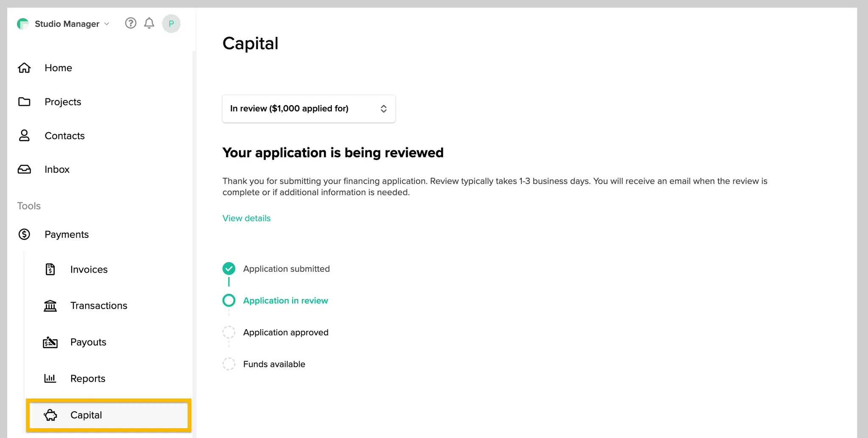Open Capital via the piggy bank icon
Viewport: 868px width, 438px height.
point(51,415)
